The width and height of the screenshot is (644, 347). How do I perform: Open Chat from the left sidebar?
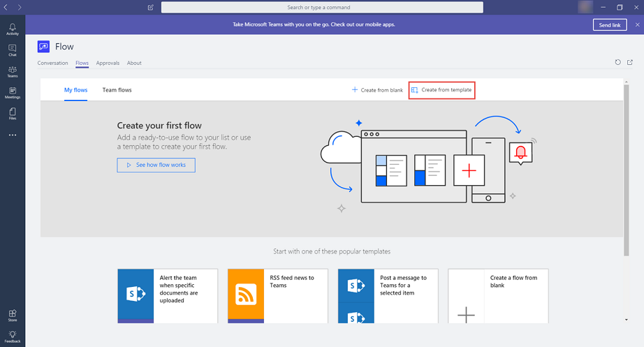pos(13,50)
